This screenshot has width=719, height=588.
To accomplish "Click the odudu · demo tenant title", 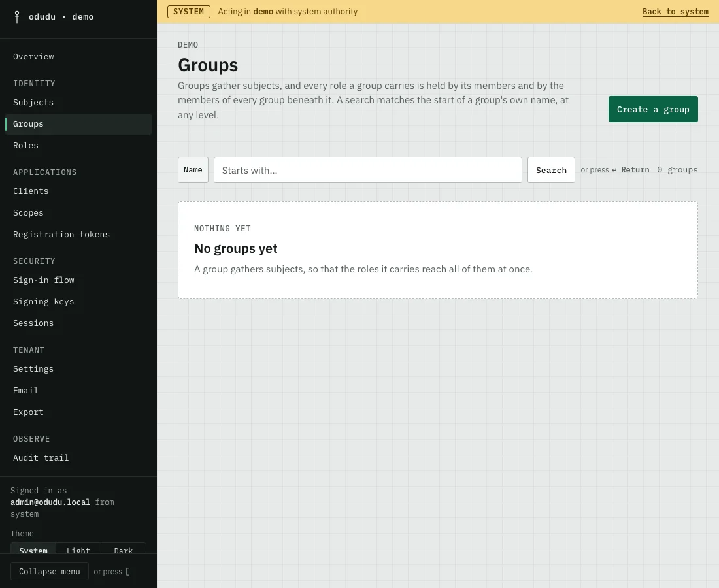I will [x=61, y=17].
